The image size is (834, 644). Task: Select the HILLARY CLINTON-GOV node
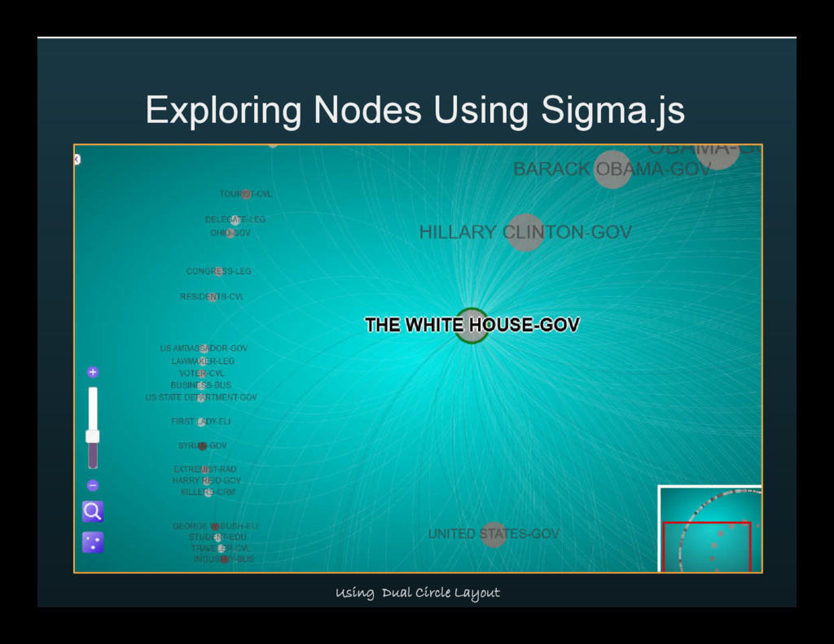click(x=525, y=232)
